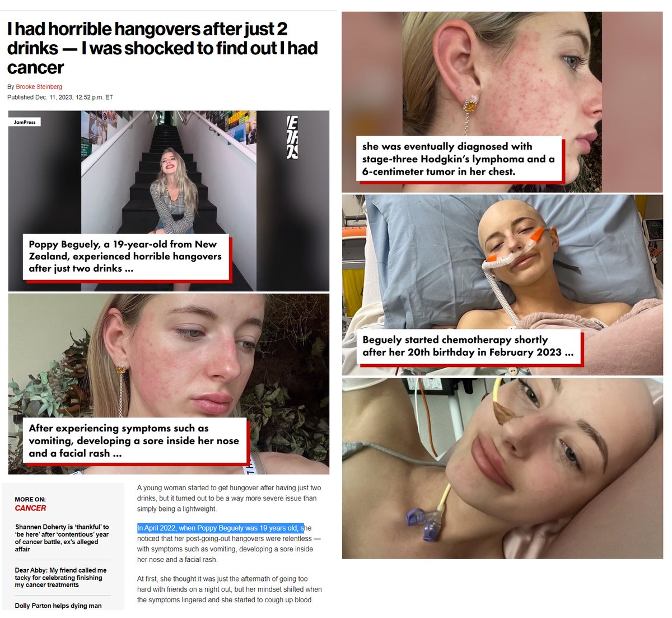
Task: Click caption about chemotherapy after 20th birthday
Action: click(x=468, y=346)
